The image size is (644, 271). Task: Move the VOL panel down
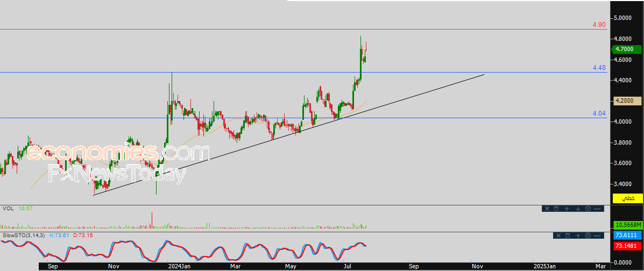tap(578, 209)
